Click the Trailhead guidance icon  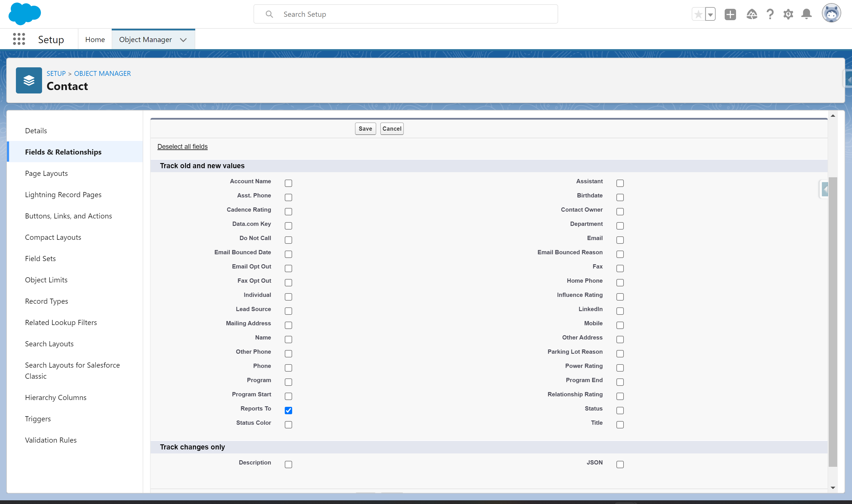tap(751, 14)
